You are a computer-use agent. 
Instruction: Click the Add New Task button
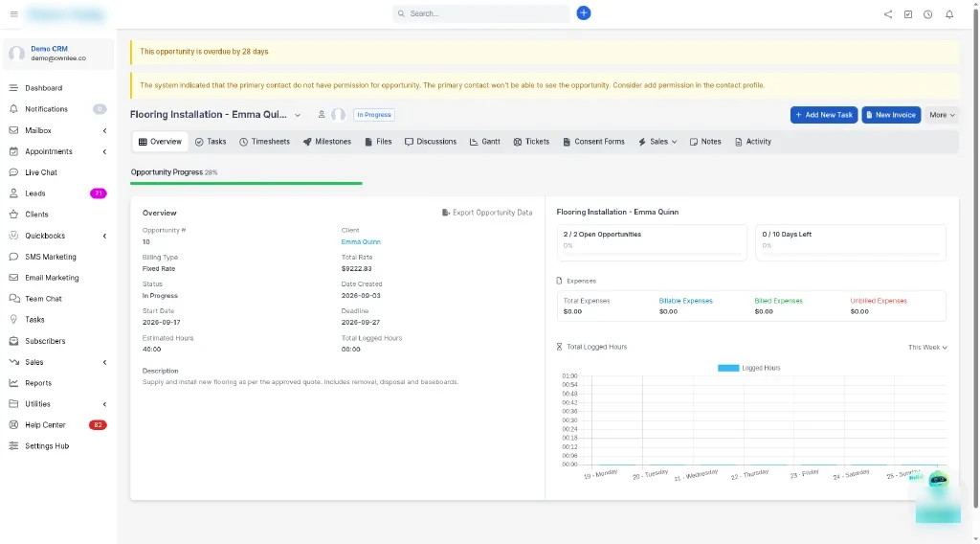click(x=824, y=115)
